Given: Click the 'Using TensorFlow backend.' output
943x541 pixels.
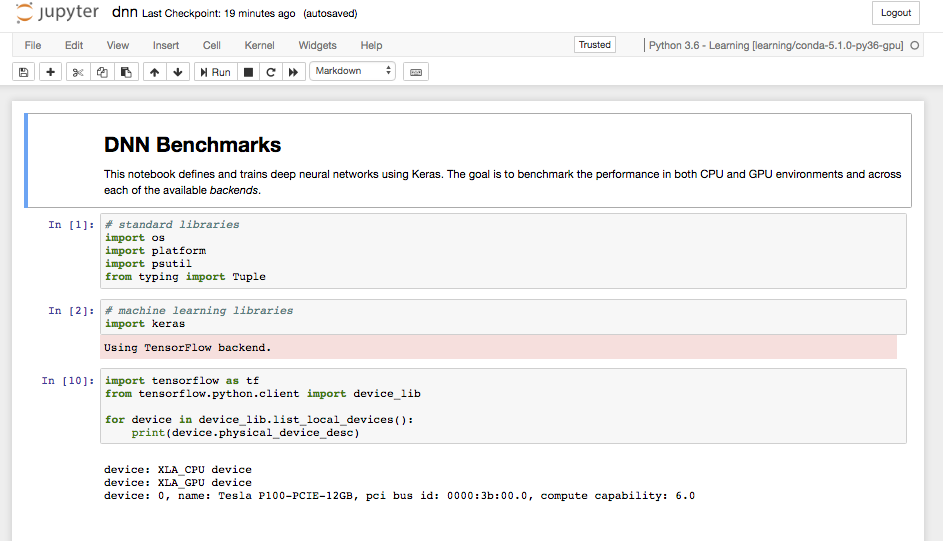Looking at the screenshot, I should point(188,347).
